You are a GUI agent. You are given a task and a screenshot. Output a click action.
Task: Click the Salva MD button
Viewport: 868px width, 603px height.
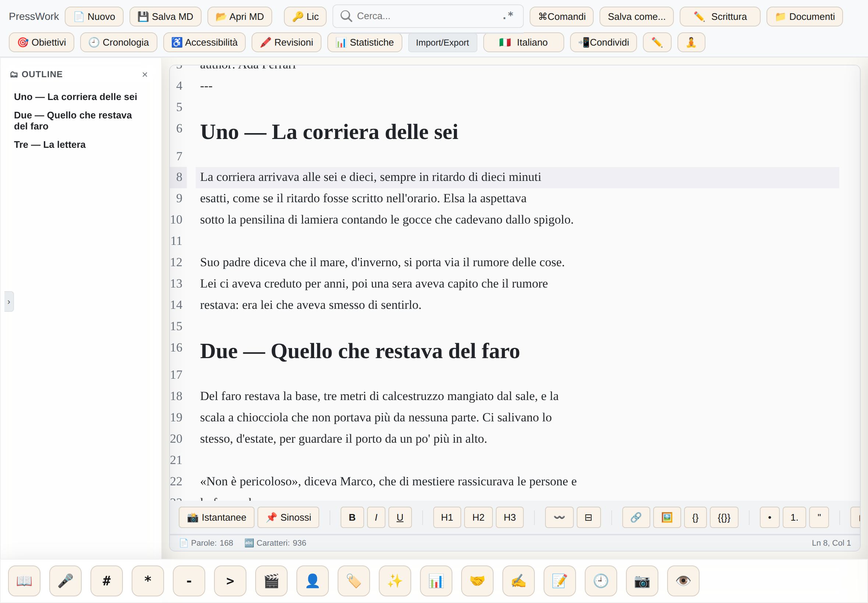166,17
